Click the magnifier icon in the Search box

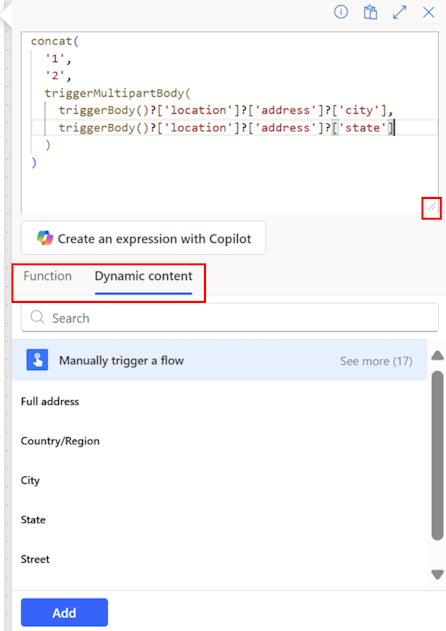pyautogui.click(x=37, y=318)
